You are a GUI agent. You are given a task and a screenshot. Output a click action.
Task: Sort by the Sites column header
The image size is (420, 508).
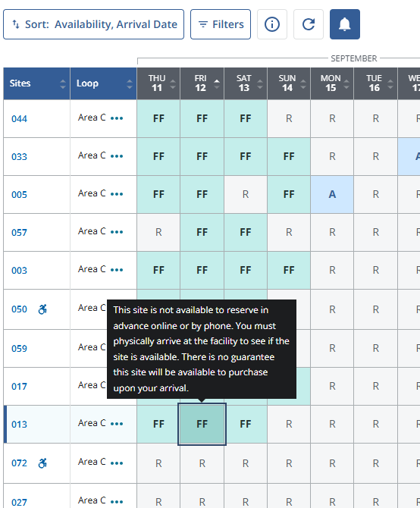[36, 83]
